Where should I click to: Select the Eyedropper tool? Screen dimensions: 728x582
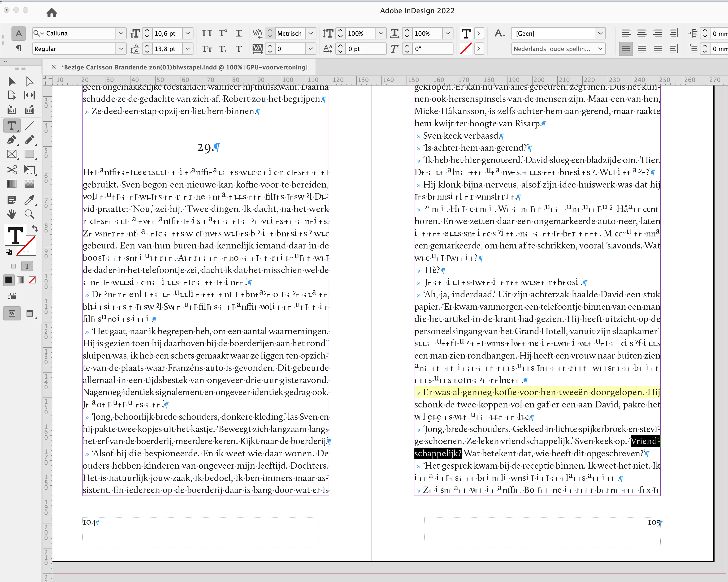[x=29, y=200]
